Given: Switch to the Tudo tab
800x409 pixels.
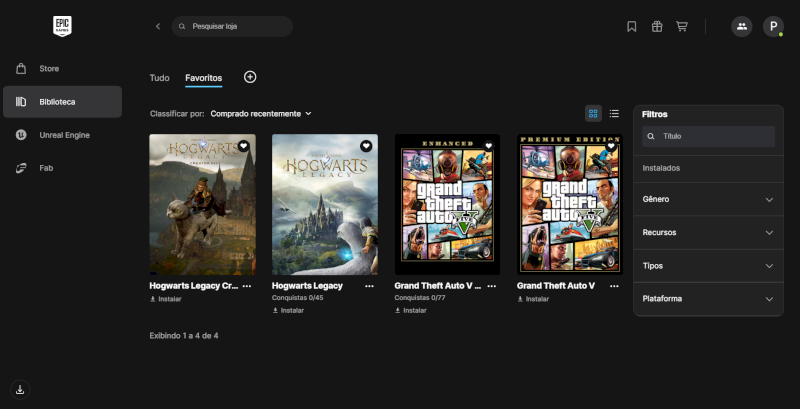Looking at the screenshot, I should pyautogui.click(x=159, y=78).
